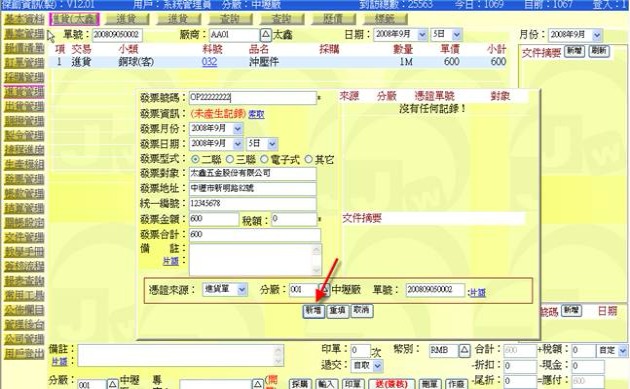Click 新增 button beside 文件摘要 in right panel
The width and height of the screenshot is (630, 389).
tap(574, 51)
